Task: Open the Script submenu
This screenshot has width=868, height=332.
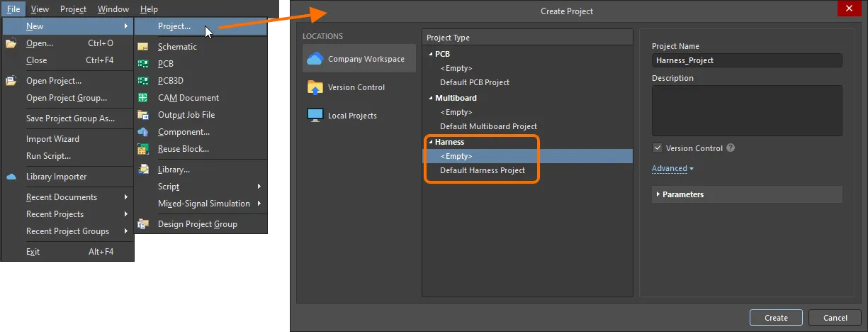Action: [259, 187]
